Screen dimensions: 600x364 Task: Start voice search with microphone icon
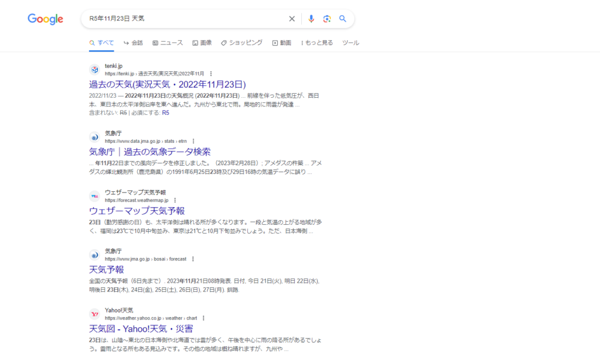click(x=311, y=19)
